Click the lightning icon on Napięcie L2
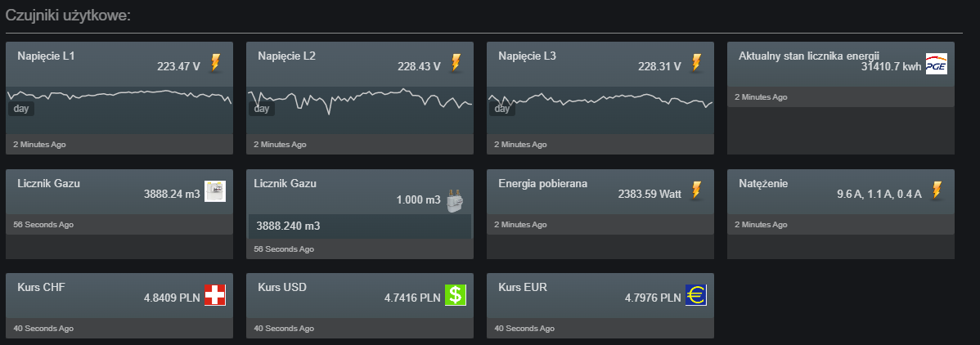Screen dimensions: 980x345 (456, 63)
